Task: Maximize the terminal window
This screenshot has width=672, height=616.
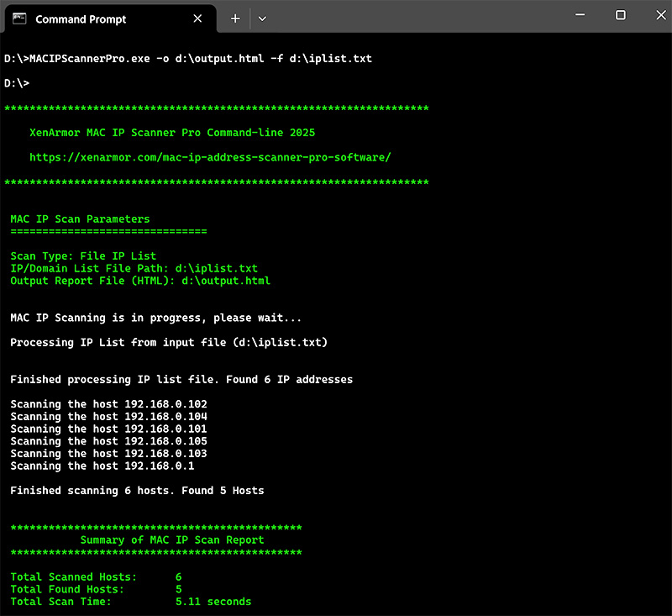Action: pos(620,15)
